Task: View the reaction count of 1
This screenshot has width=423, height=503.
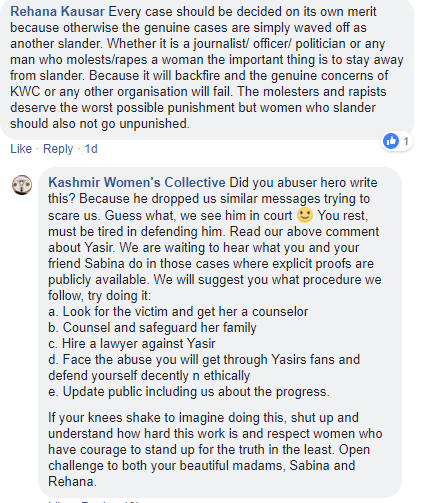Action: (406, 141)
